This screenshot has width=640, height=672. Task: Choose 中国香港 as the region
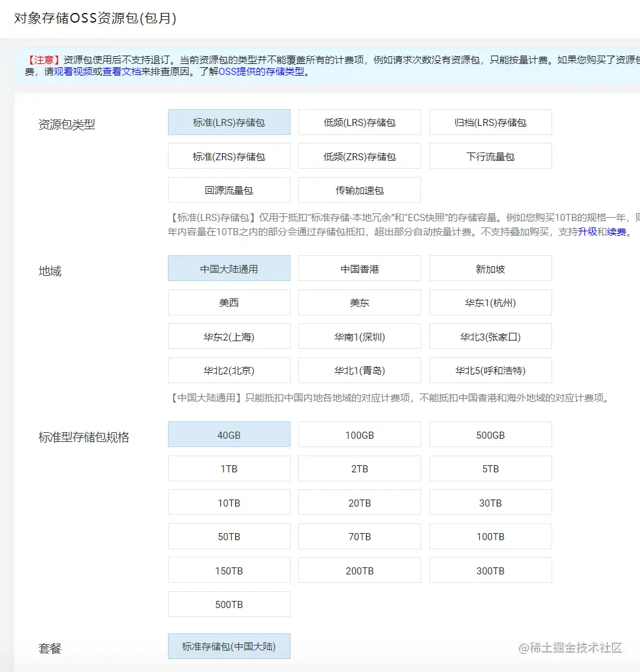(x=360, y=268)
